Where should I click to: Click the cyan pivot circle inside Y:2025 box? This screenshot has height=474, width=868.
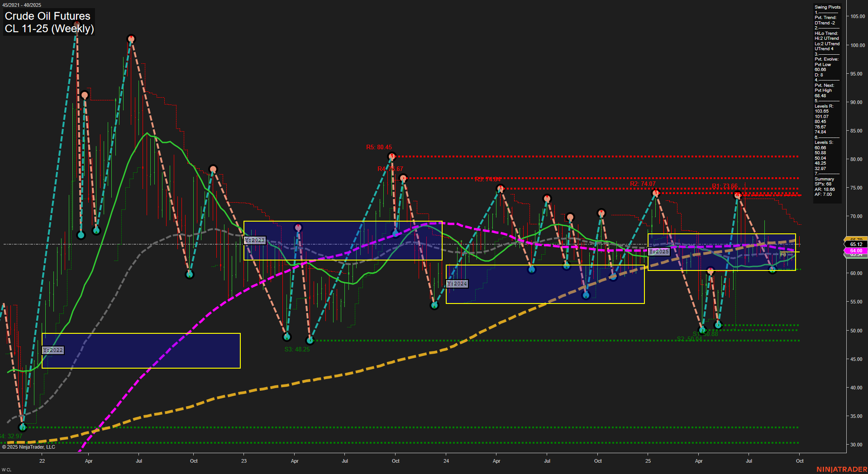tap(772, 269)
